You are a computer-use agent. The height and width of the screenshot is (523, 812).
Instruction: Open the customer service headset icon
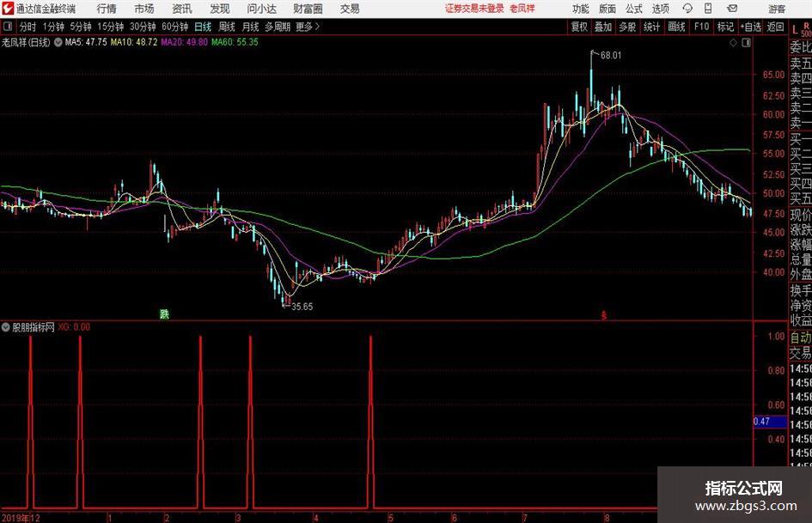pyautogui.click(x=687, y=9)
